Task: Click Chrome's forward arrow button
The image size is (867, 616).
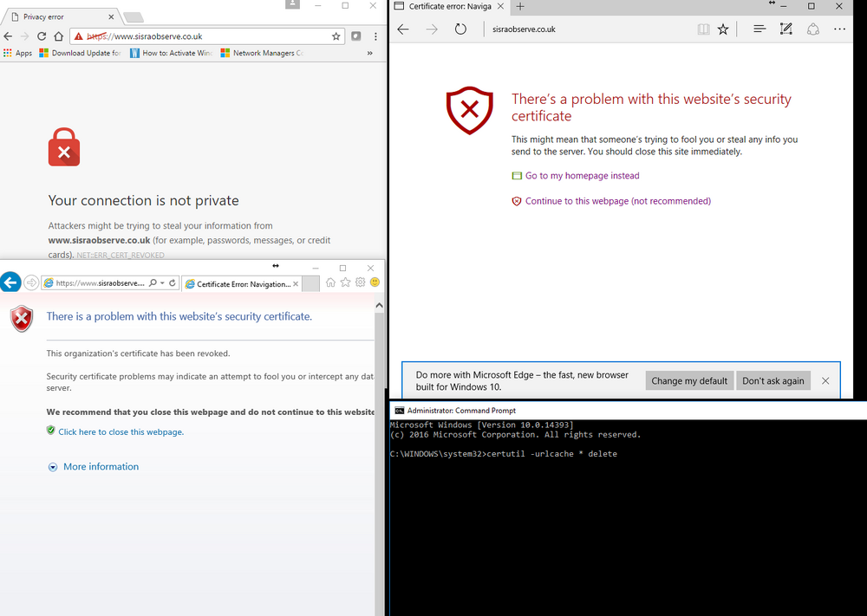Action: coord(24,36)
